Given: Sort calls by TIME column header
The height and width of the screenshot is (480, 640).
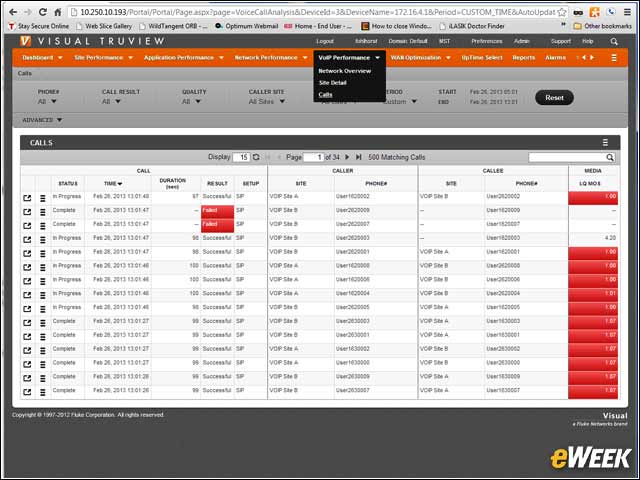Looking at the screenshot, I should (113, 184).
